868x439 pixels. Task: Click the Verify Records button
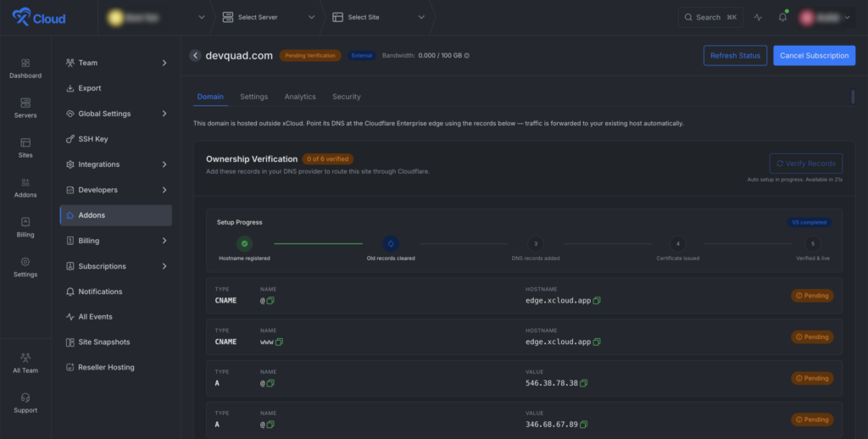click(x=806, y=164)
